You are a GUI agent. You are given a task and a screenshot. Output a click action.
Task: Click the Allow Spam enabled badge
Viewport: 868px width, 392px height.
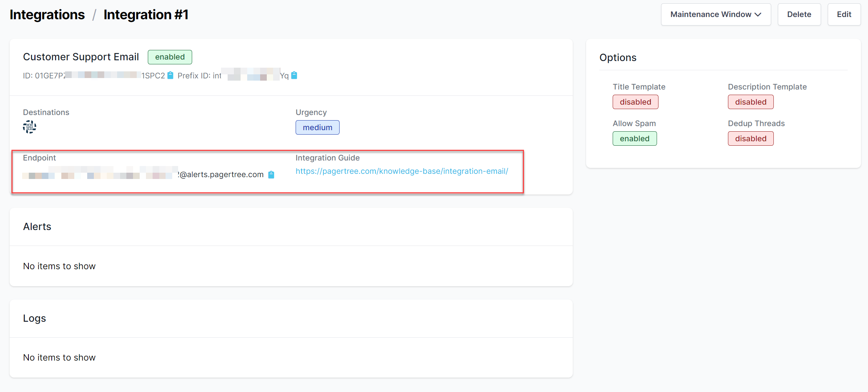(x=634, y=139)
